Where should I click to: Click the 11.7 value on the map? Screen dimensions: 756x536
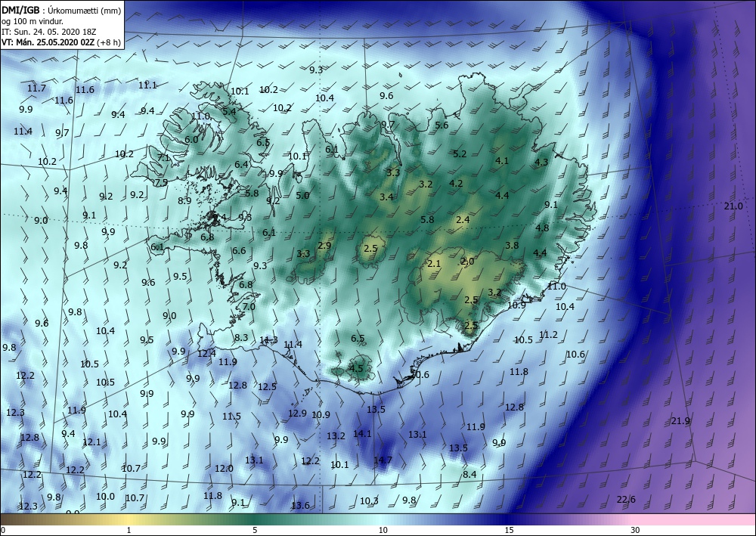click(36, 88)
